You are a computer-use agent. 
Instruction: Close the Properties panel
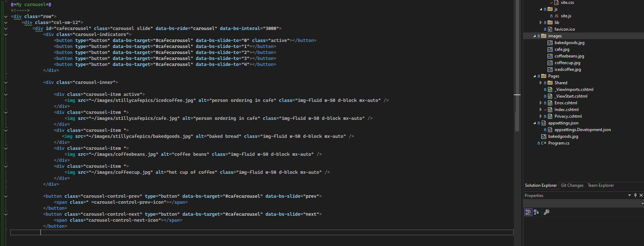[x=641, y=195]
